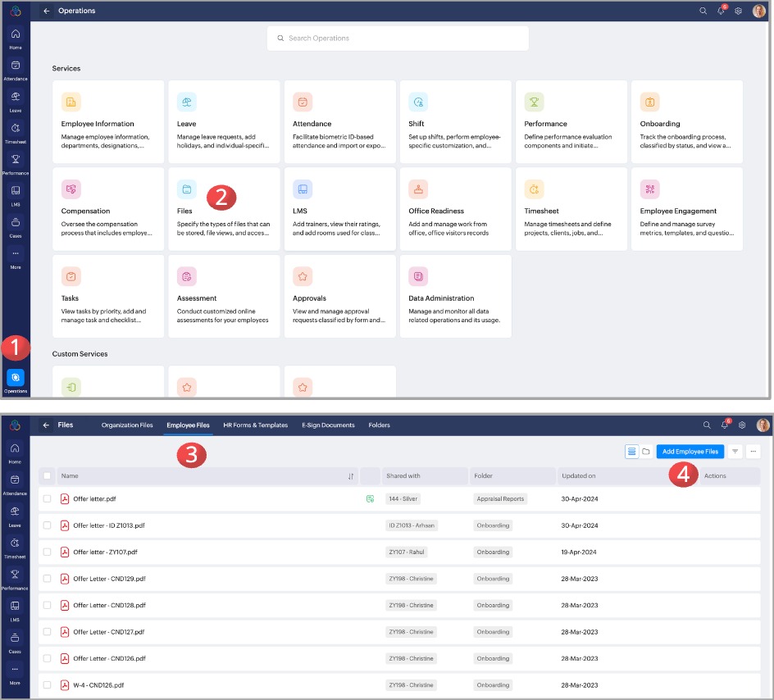Open the Employee Engagement service icon

pos(650,189)
